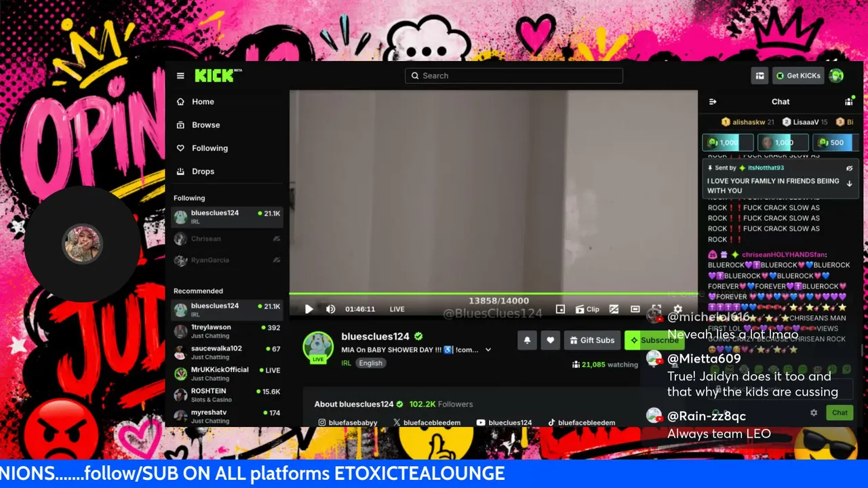Viewport: 868px width, 488px height.
Task: Click the green video progress bar
Action: 494,293
